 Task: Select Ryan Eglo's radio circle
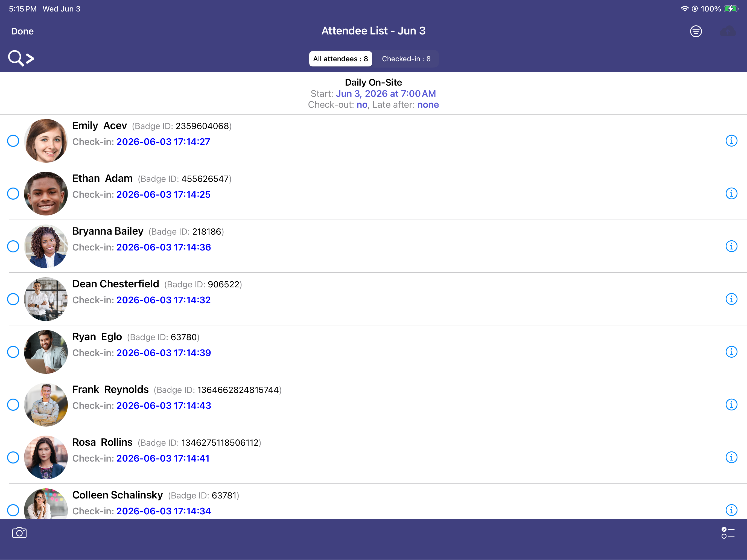(13, 352)
